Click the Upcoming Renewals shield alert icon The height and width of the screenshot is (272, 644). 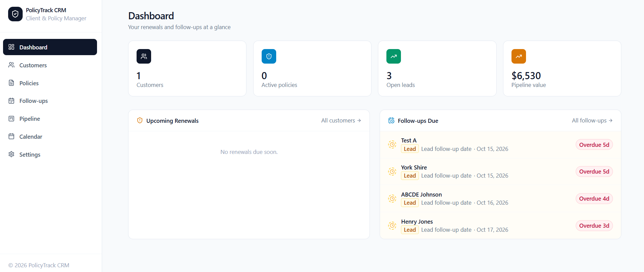click(x=140, y=120)
